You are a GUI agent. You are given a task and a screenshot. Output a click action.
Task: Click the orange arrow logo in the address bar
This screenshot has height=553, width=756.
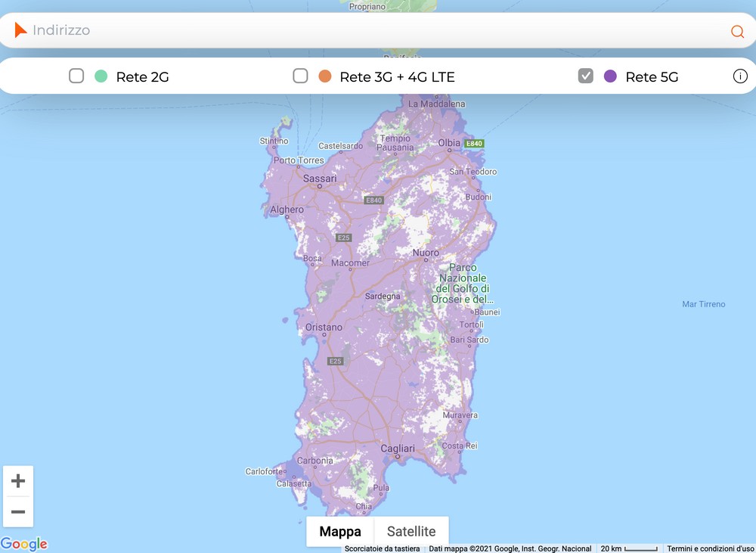tap(20, 30)
